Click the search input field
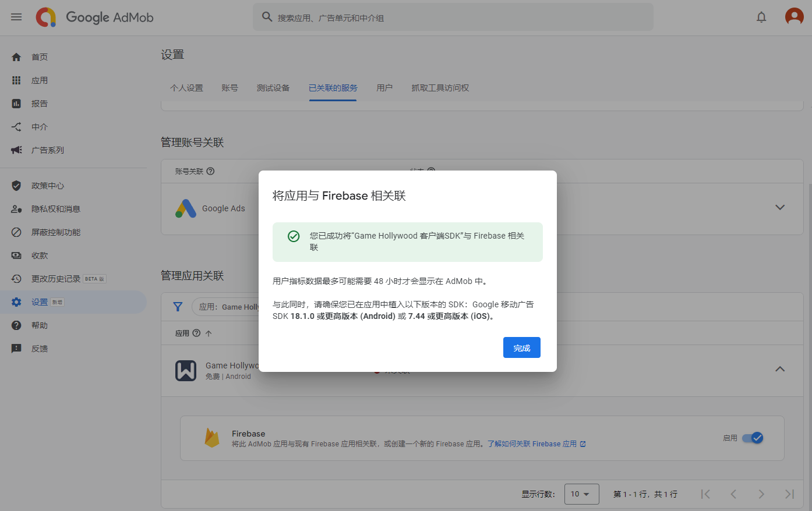The image size is (812, 511). [x=453, y=17]
